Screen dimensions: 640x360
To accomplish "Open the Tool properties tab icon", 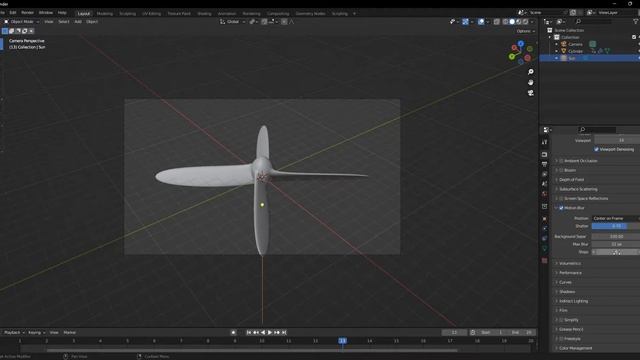I will [x=544, y=142].
